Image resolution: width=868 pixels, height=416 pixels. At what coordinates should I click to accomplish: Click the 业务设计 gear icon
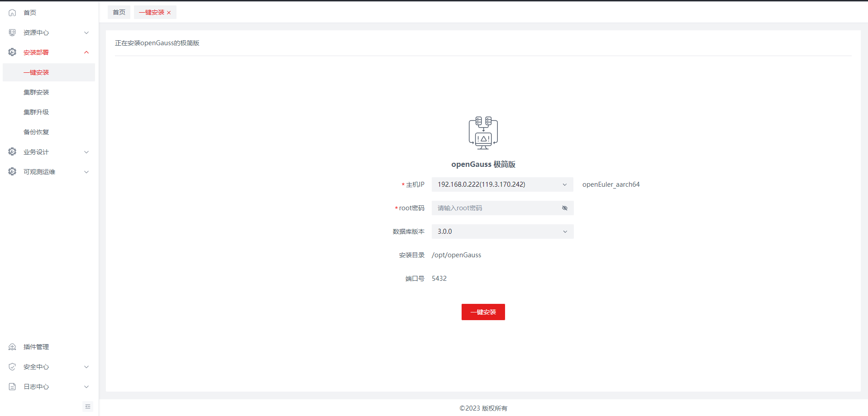pos(12,152)
